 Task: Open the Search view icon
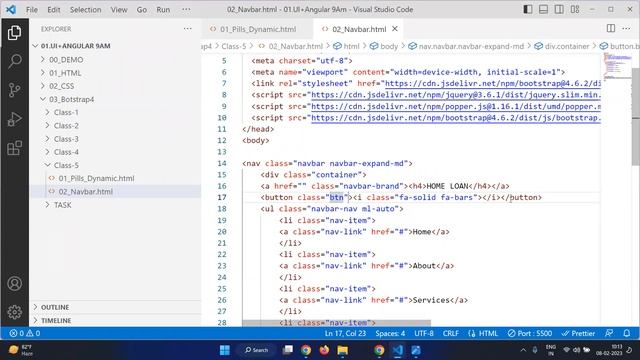14,61
